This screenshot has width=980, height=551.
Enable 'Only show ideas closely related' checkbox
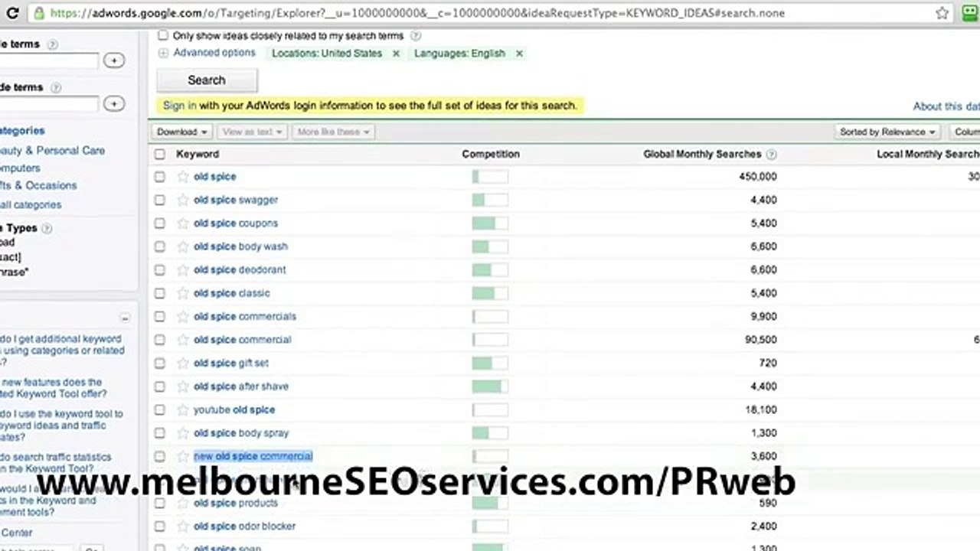162,35
